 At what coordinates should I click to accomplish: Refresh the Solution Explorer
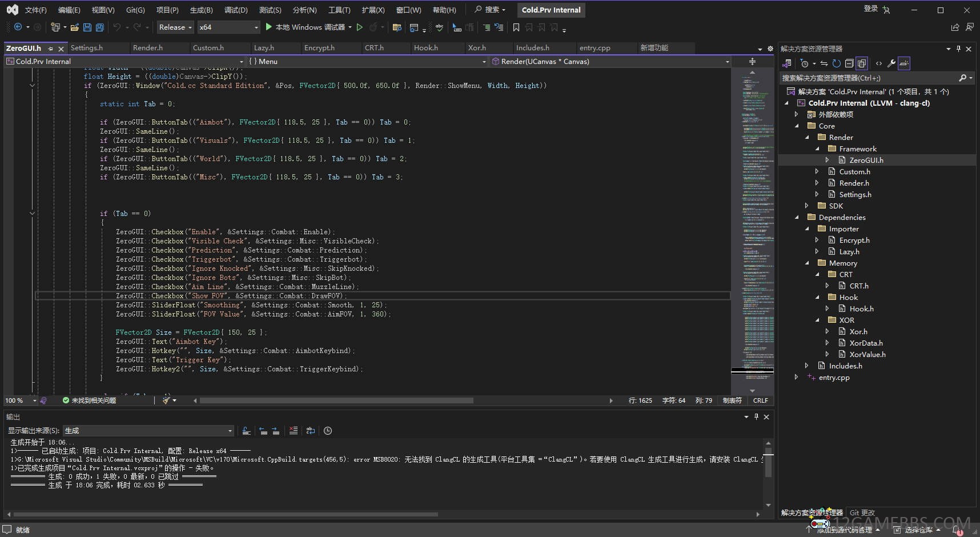(x=837, y=63)
